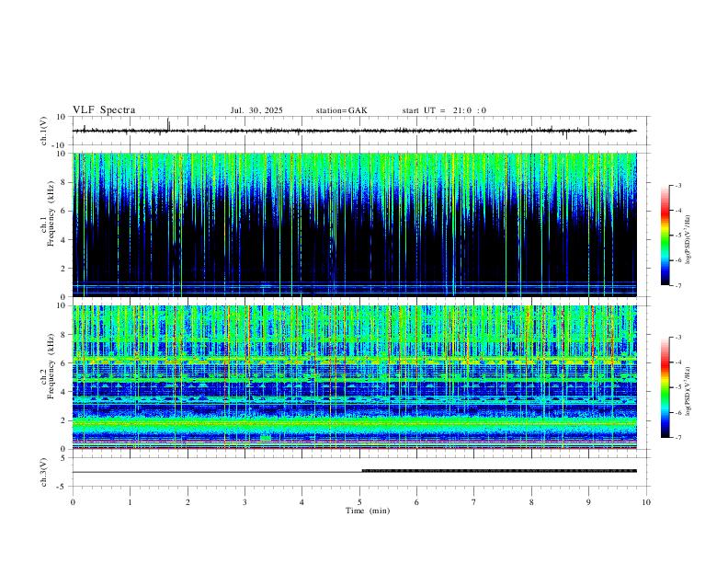
Task: Click the ch.3 thick black trace
Action: (x=499, y=471)
